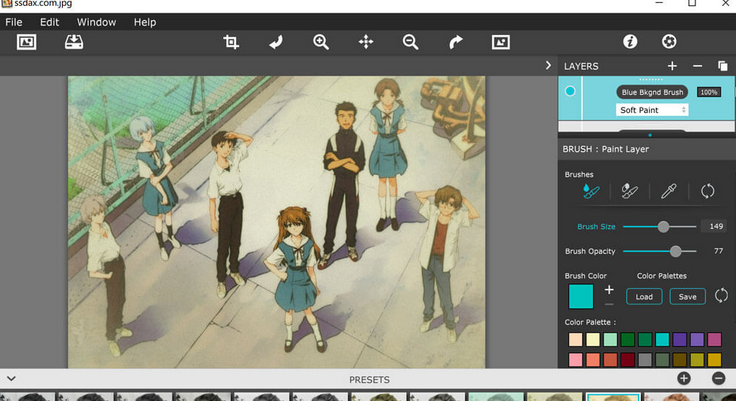Pick the mint green palette swatch
Image resolution: width=736 pixels, height=401 pixels.
(x=610, y=339)
